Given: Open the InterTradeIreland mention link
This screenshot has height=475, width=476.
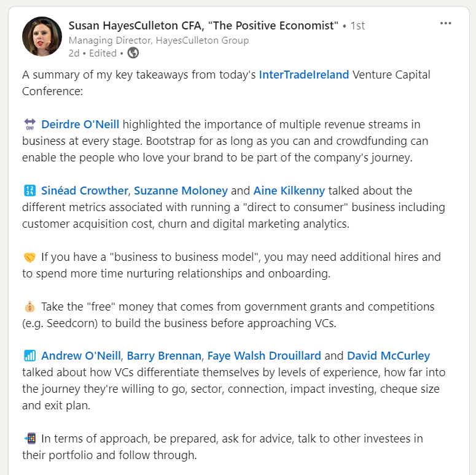Looking at the screenshot, I should [x=303, y=75].
